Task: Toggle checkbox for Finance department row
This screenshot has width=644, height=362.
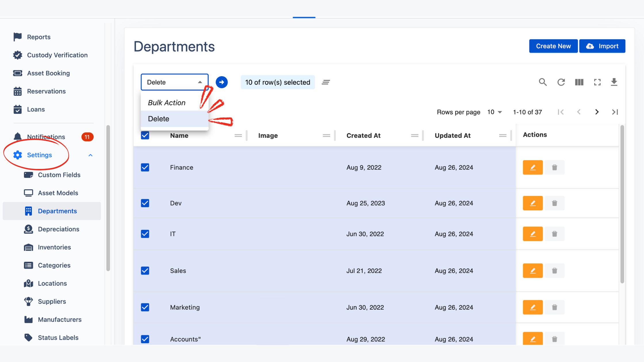Action: coord(145,167)
